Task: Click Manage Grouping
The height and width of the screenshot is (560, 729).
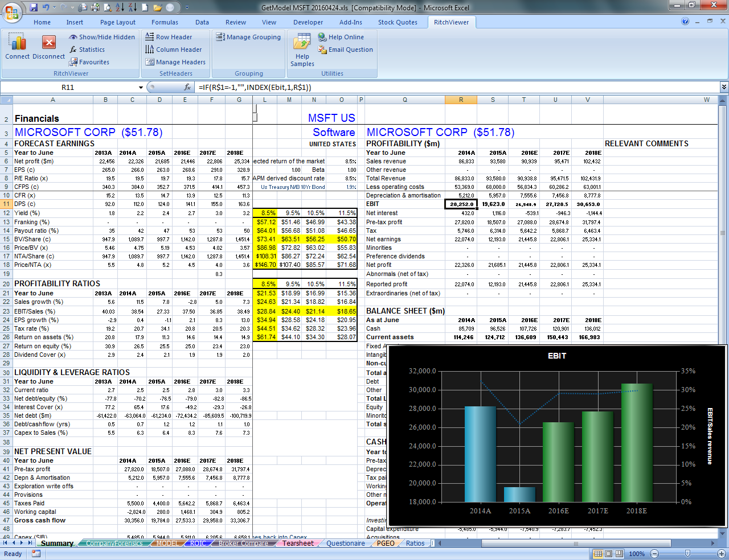Action: (248, 37)
